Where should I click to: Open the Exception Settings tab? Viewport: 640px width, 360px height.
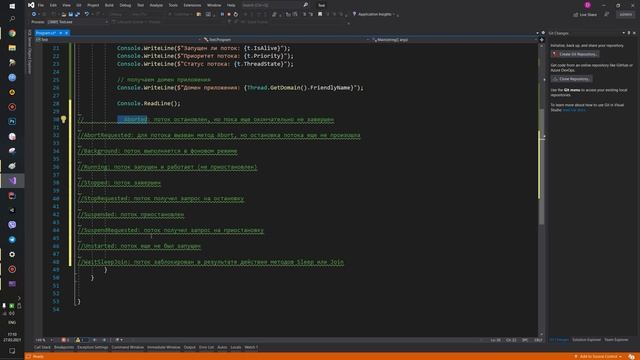click(93, 347)
